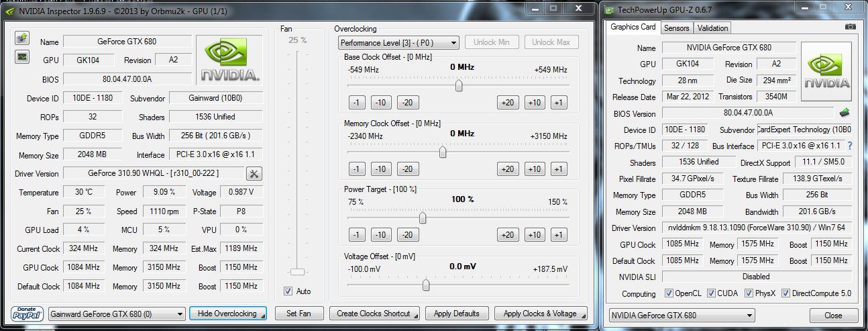Click GPU-Z Bandwidth value 201.6 GB/s
The height and width of the screenshot is (331, 868).
tap(817, 212)
